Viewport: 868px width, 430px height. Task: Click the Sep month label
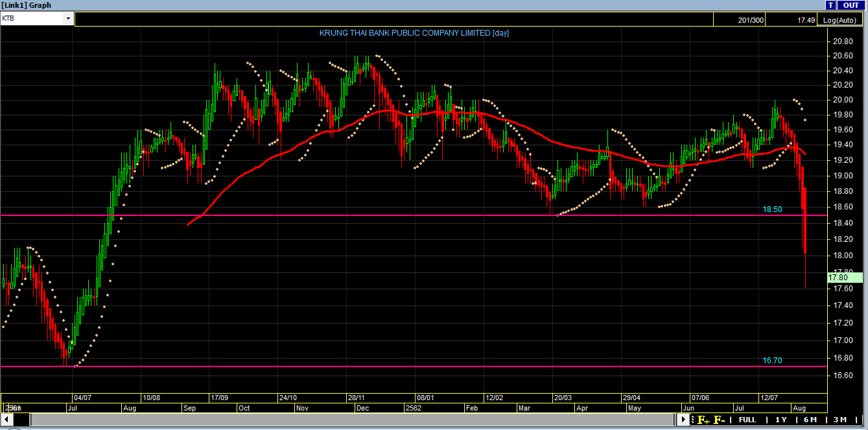pos(190,409)
